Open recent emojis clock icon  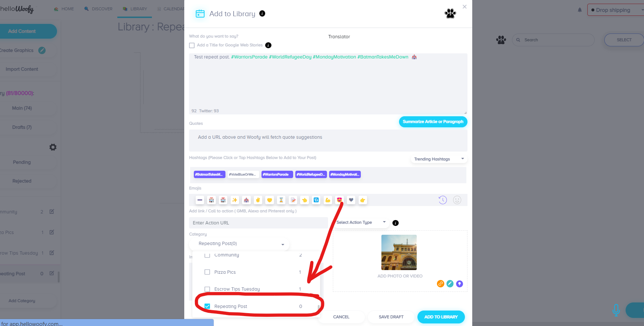tap(443, 200)
